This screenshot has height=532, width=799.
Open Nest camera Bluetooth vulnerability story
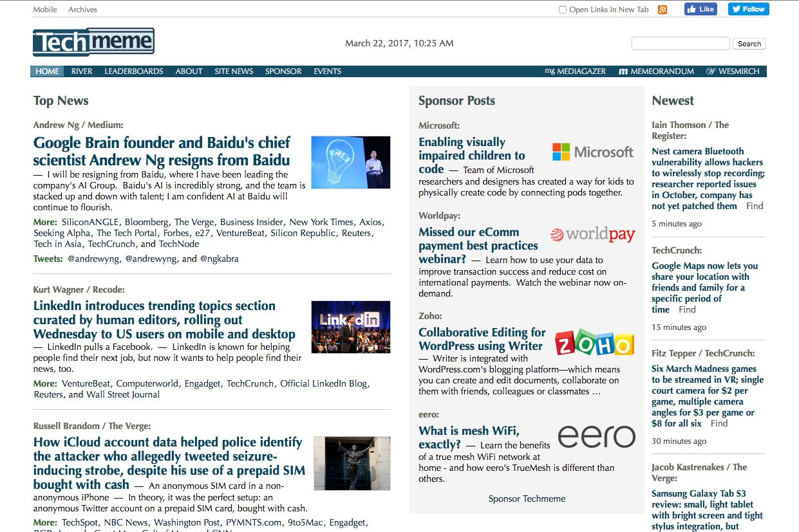click(x=707, y=178)
